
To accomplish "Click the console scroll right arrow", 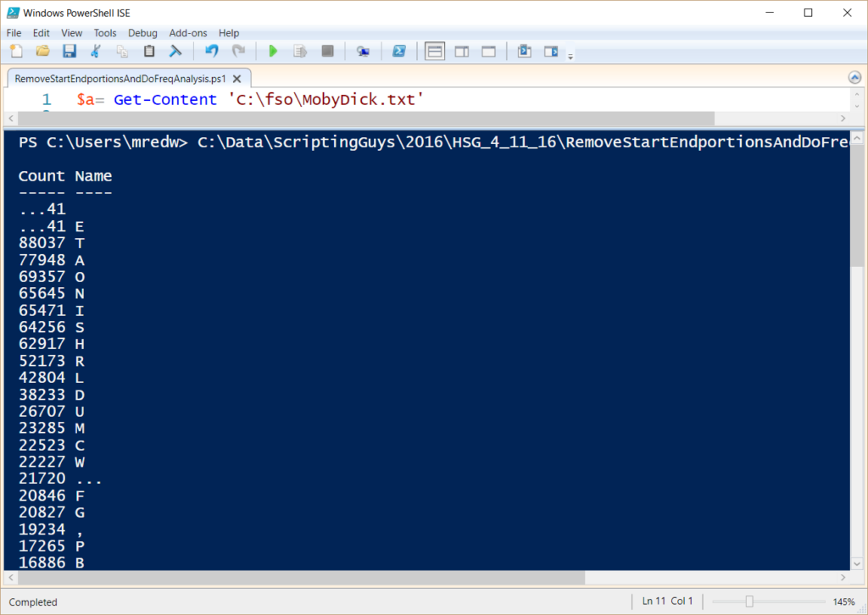I will (x=843, y=578).
